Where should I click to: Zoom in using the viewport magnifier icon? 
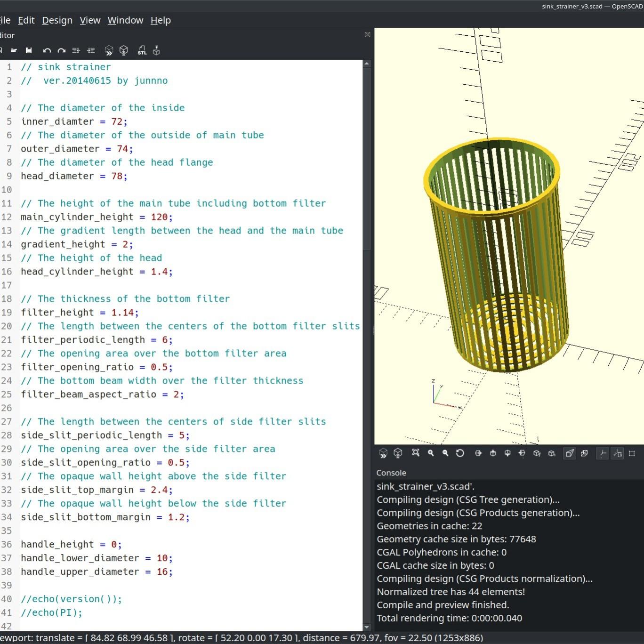point(430,453)
